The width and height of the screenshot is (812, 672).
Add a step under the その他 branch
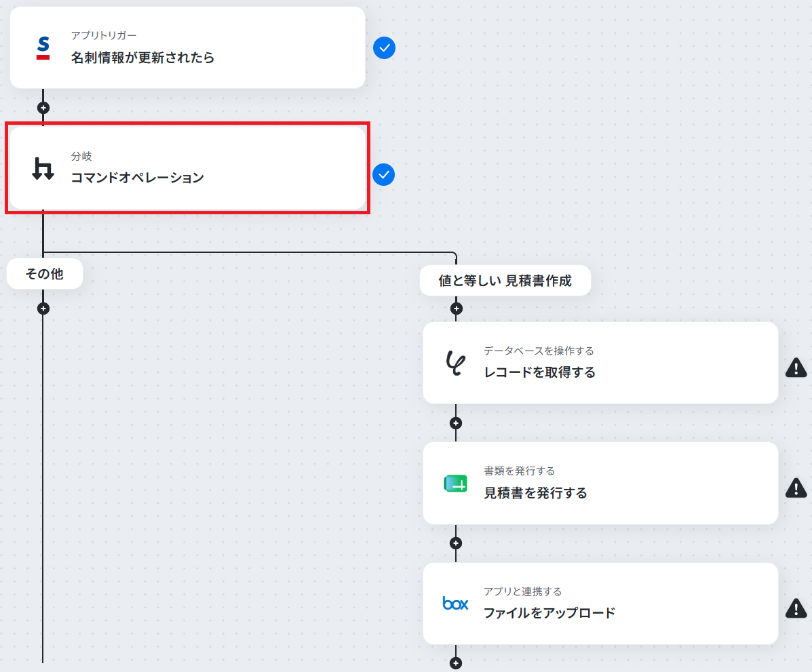43,309
